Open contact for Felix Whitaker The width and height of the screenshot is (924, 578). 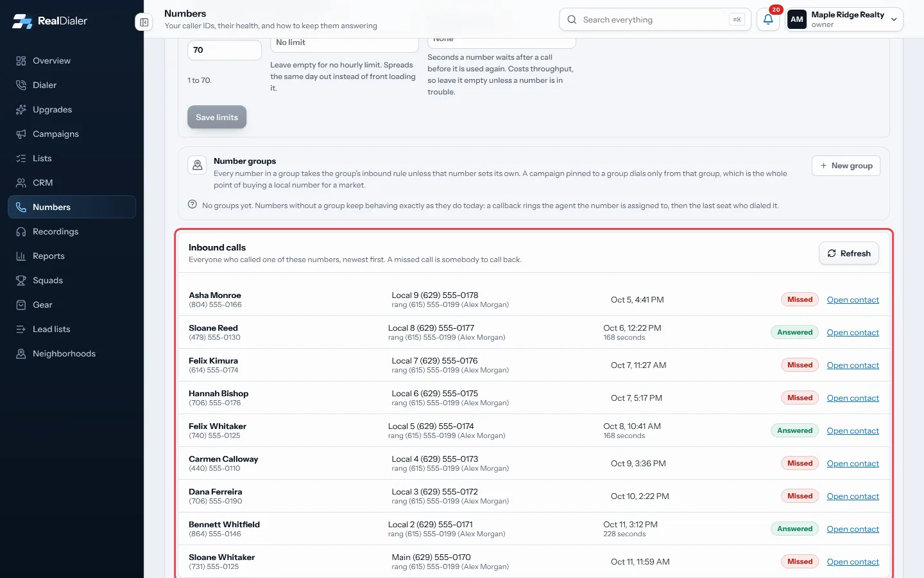853,431
